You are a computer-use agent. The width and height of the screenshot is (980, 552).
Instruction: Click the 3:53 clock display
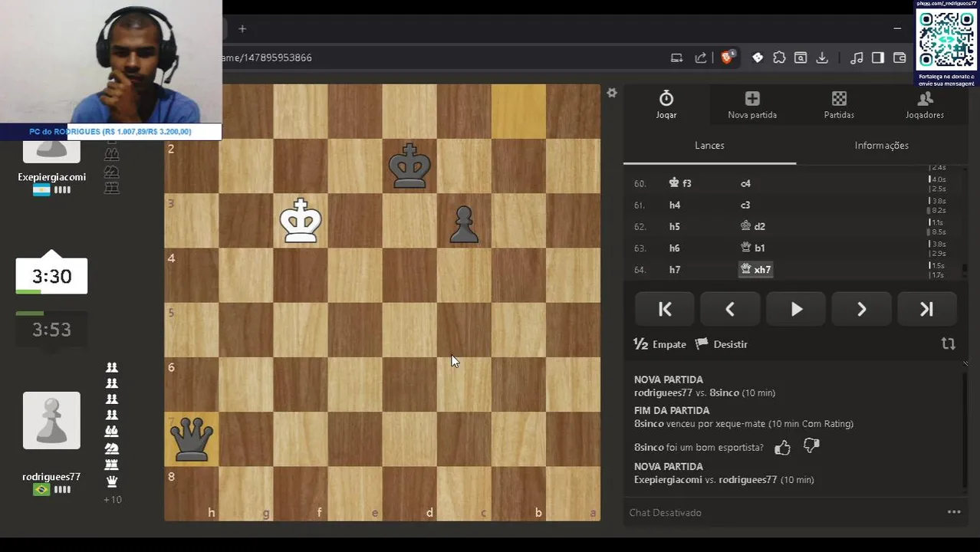[51, 330]
